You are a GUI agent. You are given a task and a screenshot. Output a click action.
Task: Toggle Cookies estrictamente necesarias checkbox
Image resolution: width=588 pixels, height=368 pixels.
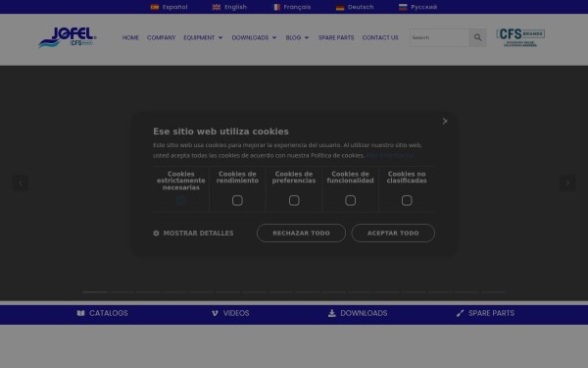pos(180,200)
